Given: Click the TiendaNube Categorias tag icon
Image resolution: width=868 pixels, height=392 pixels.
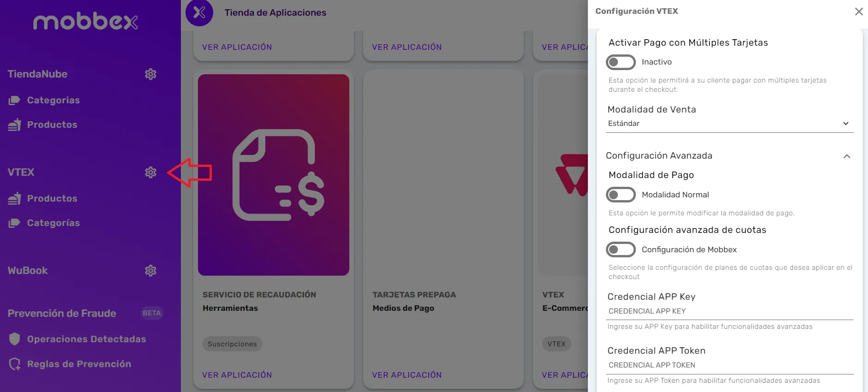Looking at the screenshot, I should pyautogui.click(x=14, y=101).
